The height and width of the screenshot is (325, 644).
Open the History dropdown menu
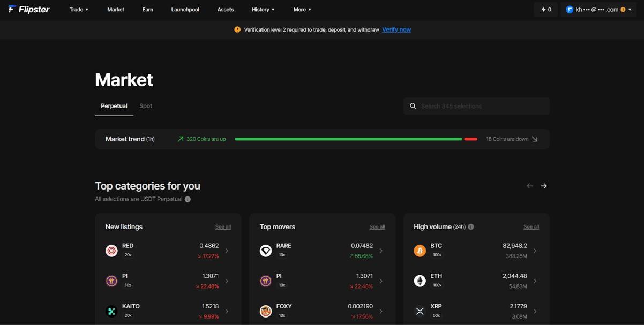point(263,10)
